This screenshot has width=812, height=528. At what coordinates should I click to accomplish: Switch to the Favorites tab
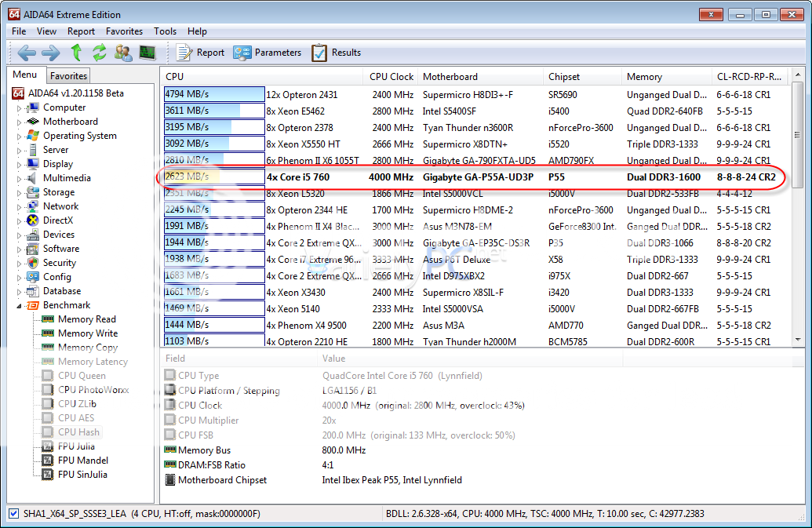click(x=68, y=75)
